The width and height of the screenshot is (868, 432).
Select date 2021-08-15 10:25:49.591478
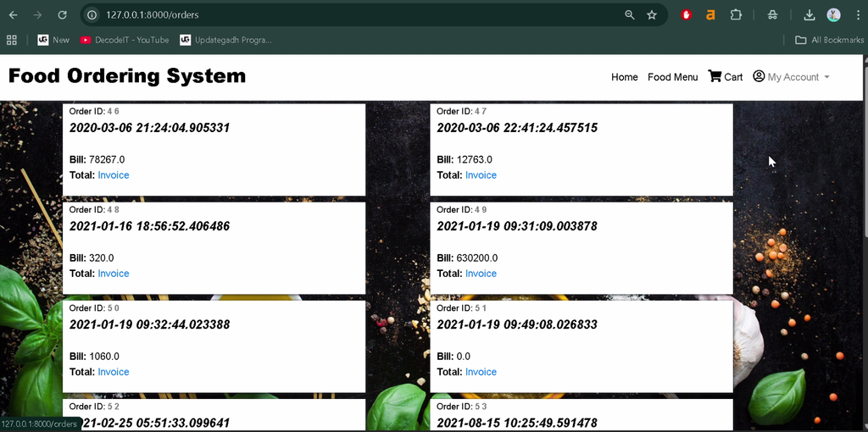pyautogui.click(x=517, y=424)
